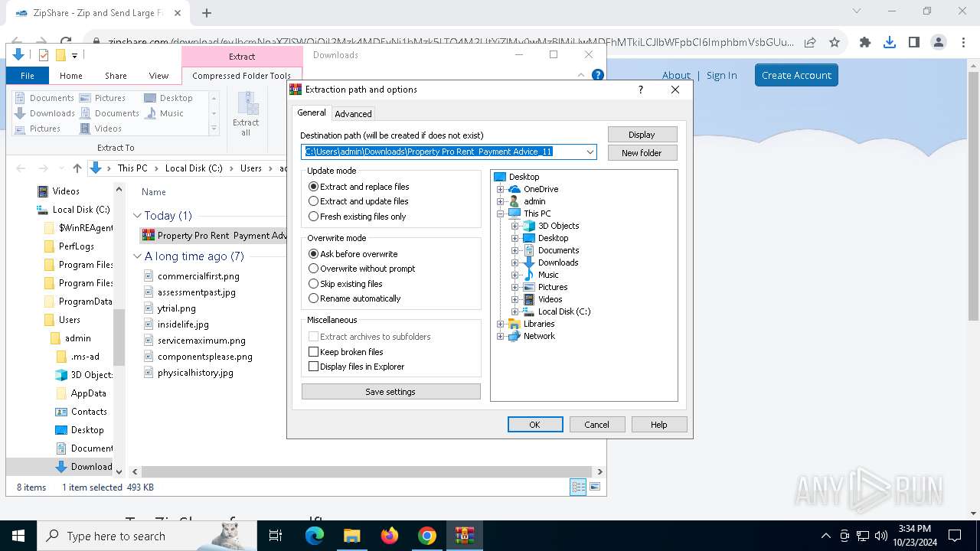Expand Libraries tree node
Image resolution: width=980 pixels, height=551 pixels.
[x=500, y=324]
